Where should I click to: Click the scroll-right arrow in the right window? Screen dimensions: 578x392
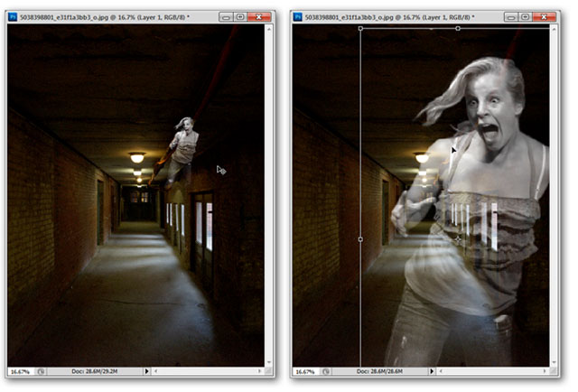tap(545, 371)
